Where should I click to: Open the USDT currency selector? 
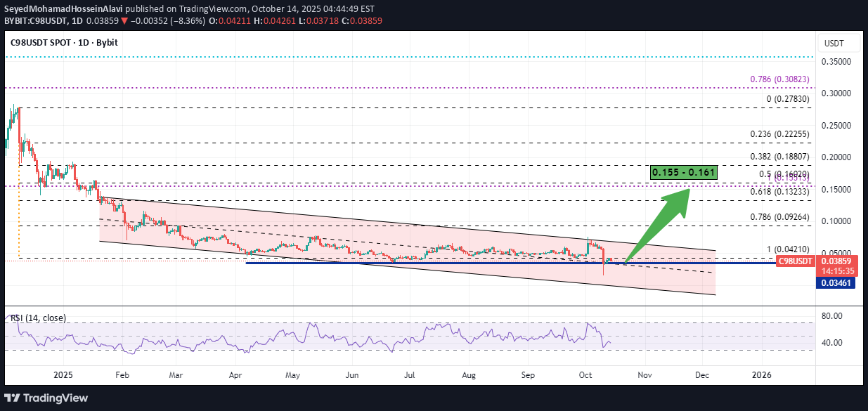point(834,44)
